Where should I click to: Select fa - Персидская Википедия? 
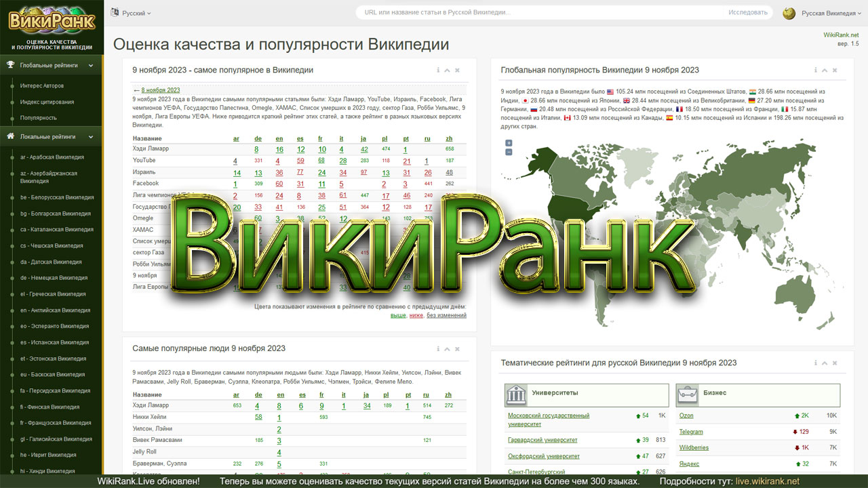tap(55, 390)
